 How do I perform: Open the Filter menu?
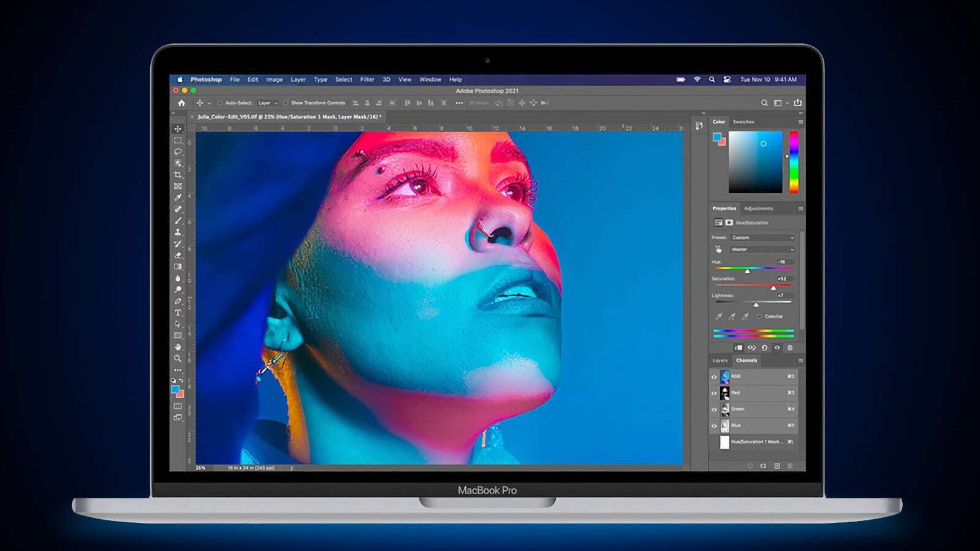tap(367, 80)
